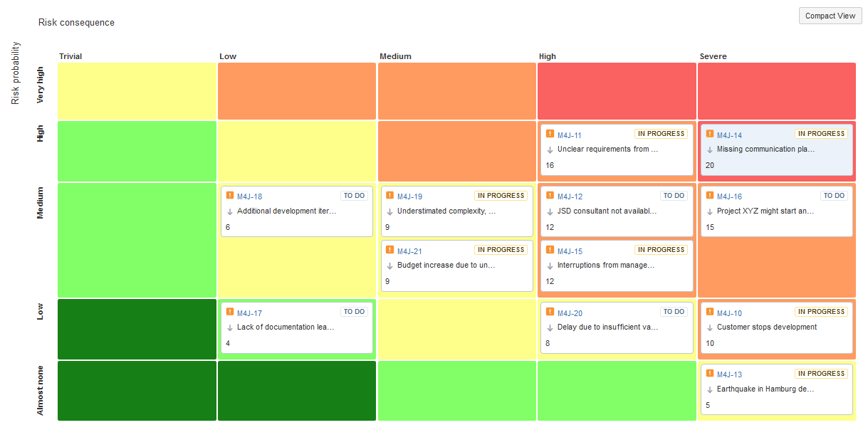Screen dimensions: 868x425
Task: Click the orange issue icon on M4J-17
Action: pyautogui.click(x=230, y=312)
